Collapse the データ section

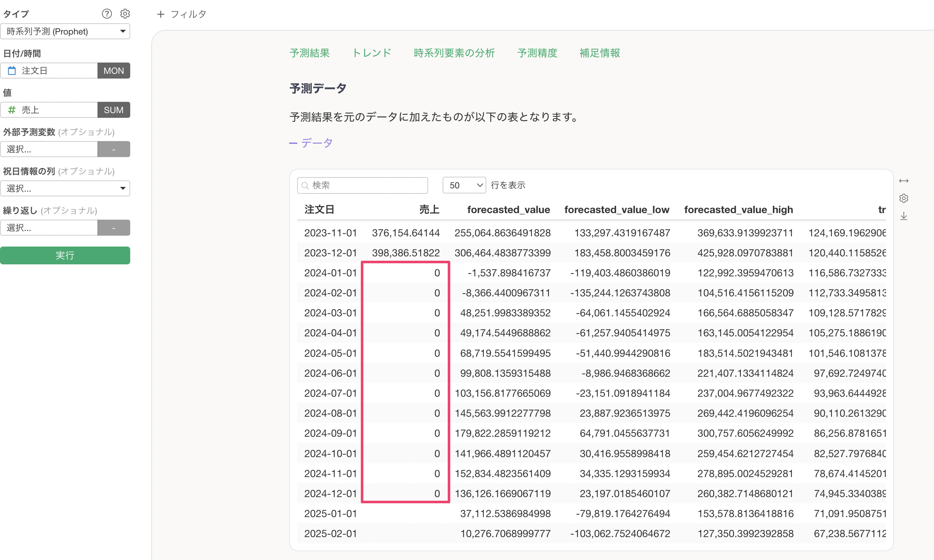pyautogui.click(x=311, y=143)
